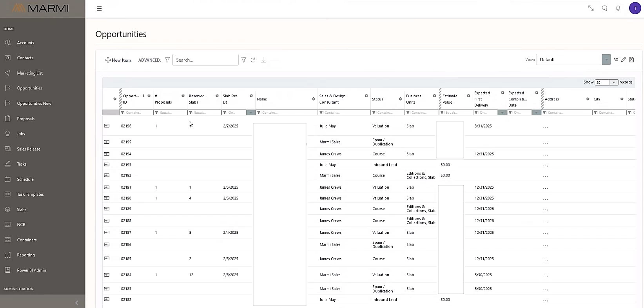
Task: Open record 02196 with the row arrow icon
Action: click(x=107, y=126)
